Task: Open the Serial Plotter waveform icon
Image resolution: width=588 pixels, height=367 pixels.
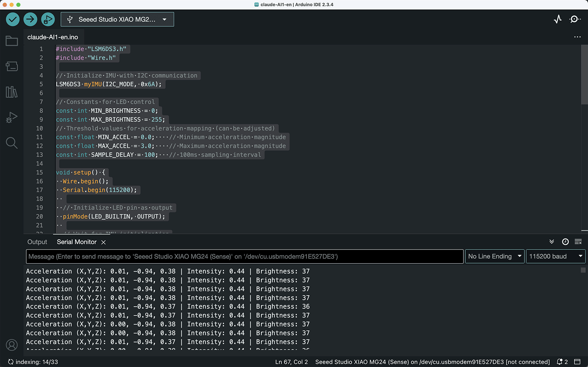Action: coord(558,19)
